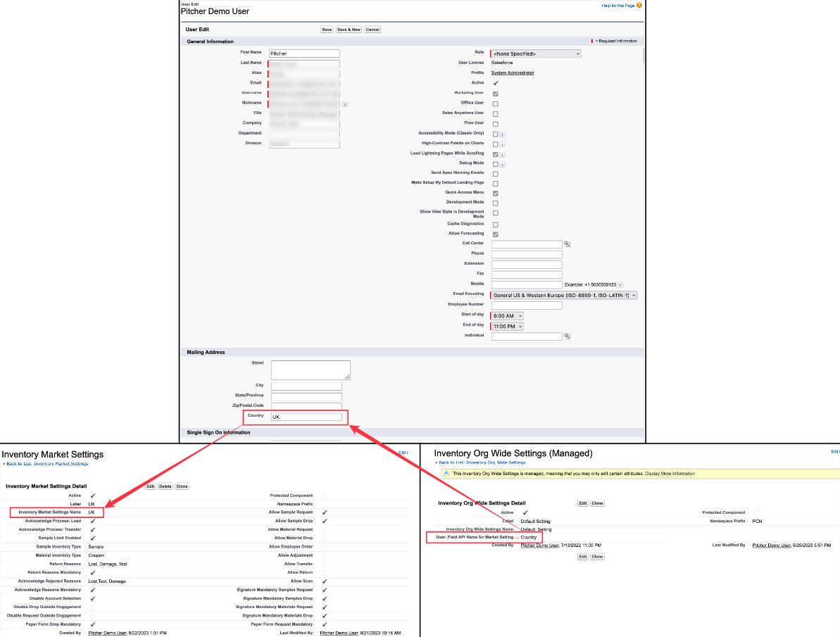Open the Call Center lookup icon

pyautogui.click(x=567, y=244)
